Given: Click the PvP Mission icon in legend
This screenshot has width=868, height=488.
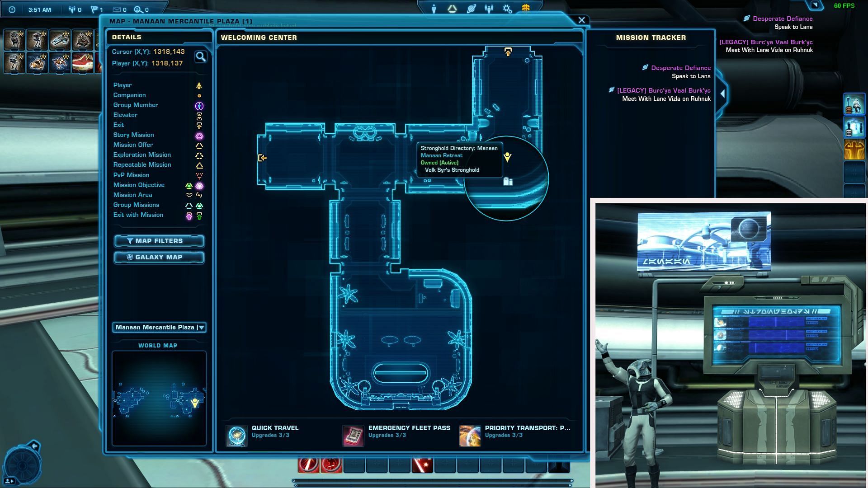Looking at the screenshot, I should pyautogui.click(x=198, y=174).
